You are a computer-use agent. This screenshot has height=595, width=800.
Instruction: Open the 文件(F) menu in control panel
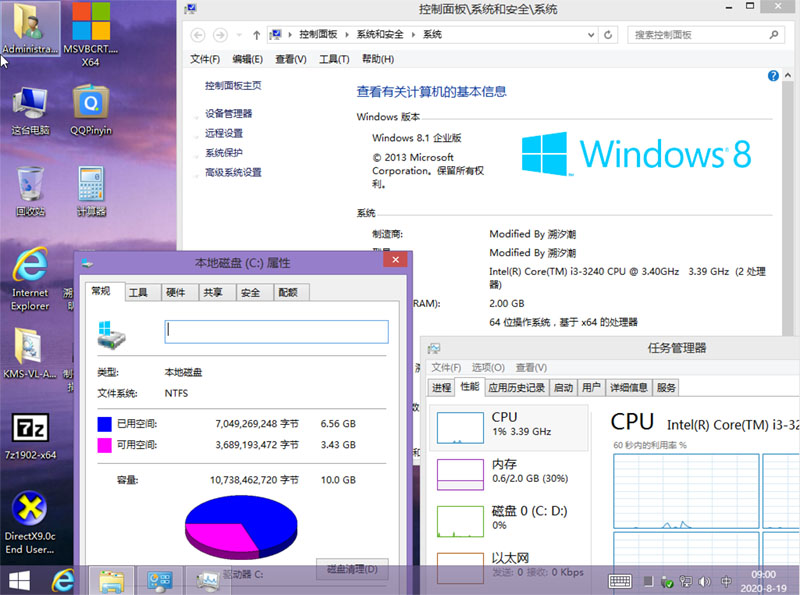(205, 59)
